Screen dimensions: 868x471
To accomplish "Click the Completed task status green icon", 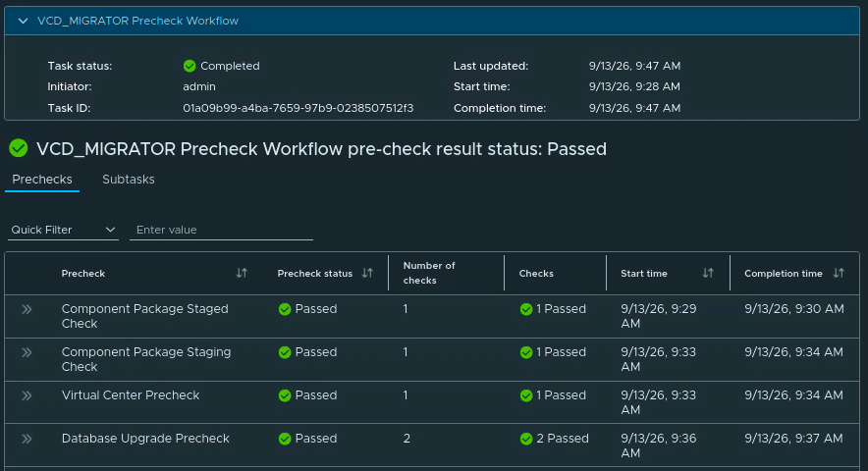I will pos(190,66).
